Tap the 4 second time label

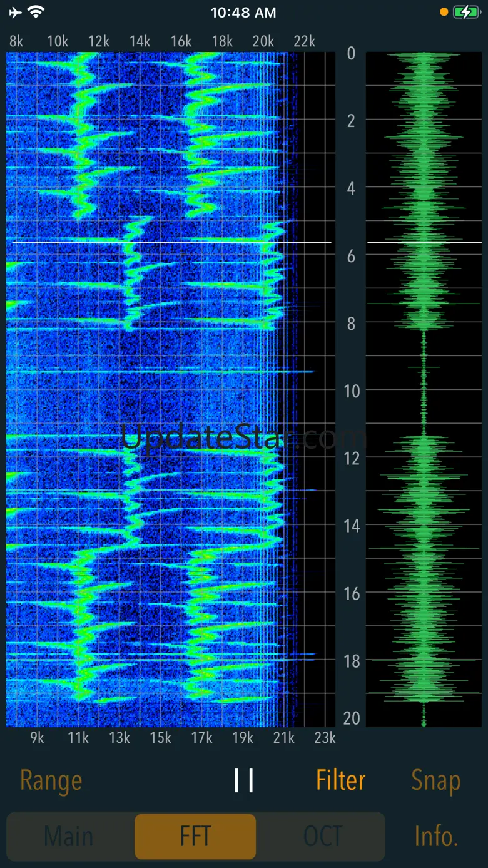coord(351,188)
